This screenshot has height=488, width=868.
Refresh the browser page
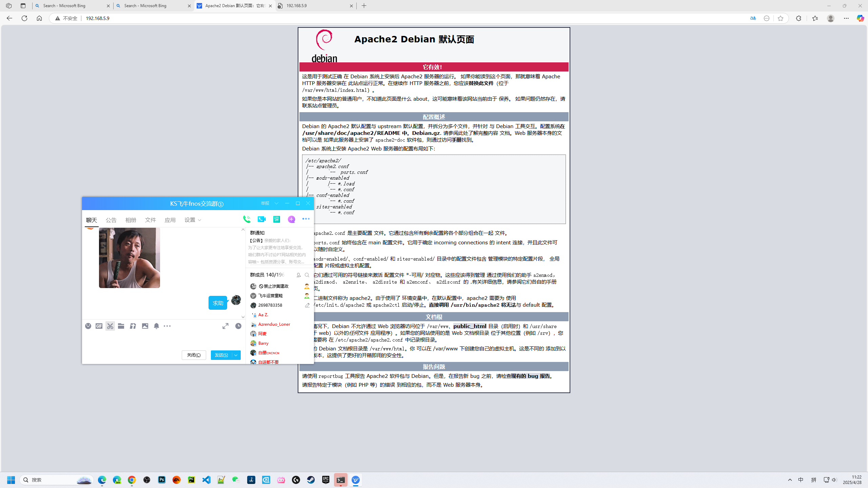pyautogui.click(x=24, y=18)
